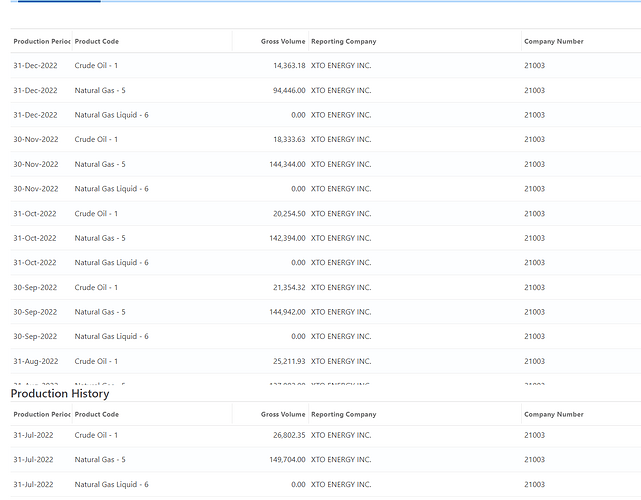This screenshot has width=641, height=500.
Task: Click company number 21003 in the 25,211.93 row
Action: click(x=534, y=361)
